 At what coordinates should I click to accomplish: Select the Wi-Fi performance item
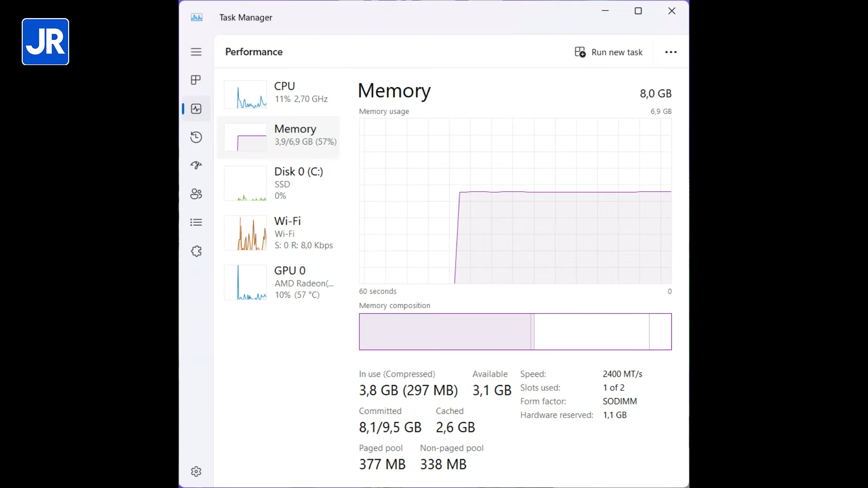280,233
